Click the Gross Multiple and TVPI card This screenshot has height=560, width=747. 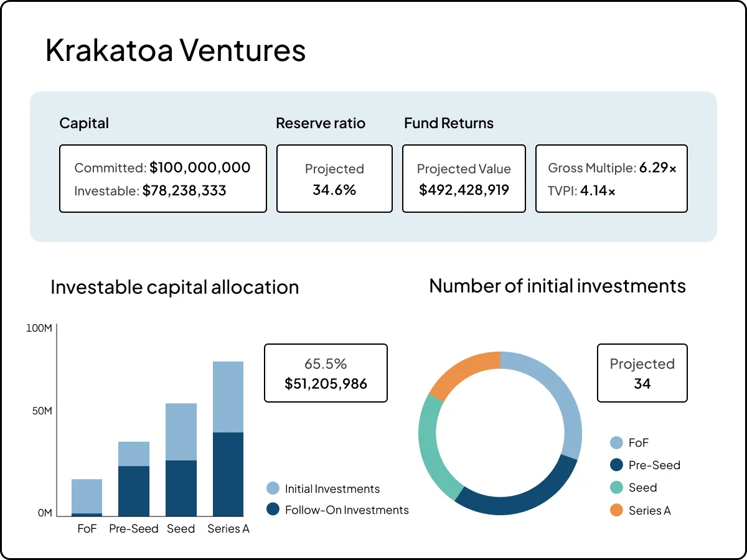[611, 179]
